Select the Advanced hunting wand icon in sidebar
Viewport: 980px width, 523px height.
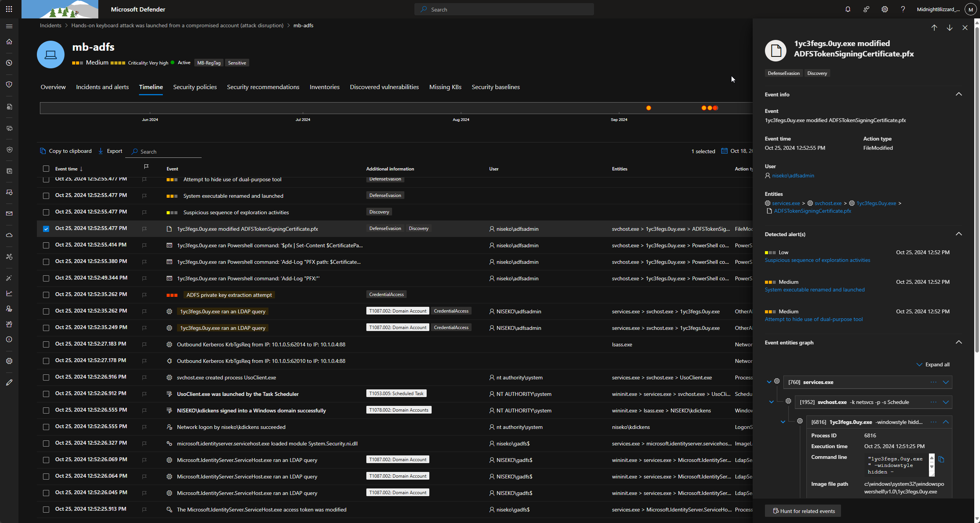click(9, 278)
